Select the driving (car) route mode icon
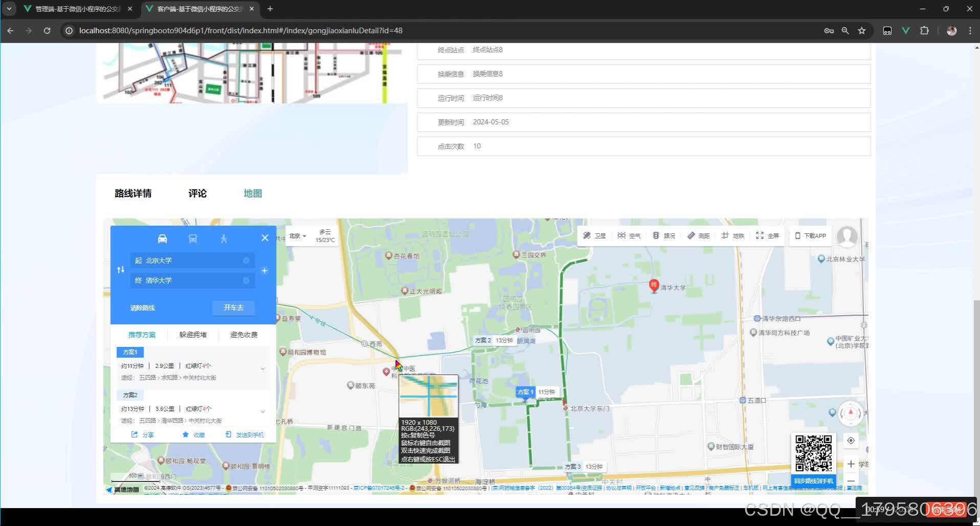This screenshot has height=526, width=980. [162, 238]
